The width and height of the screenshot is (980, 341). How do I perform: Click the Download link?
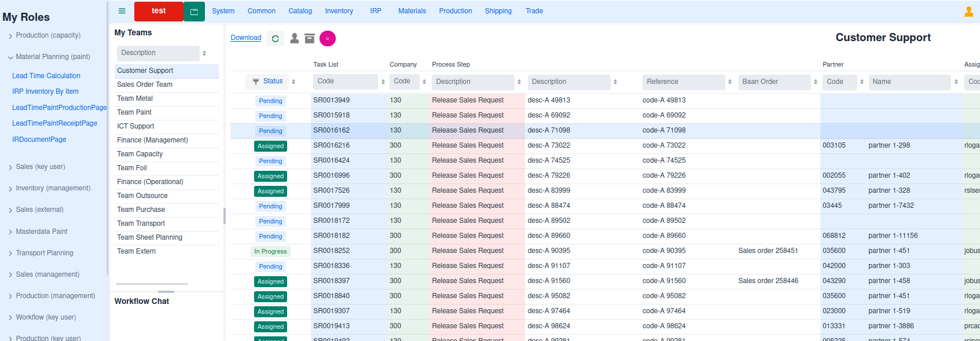point(246,38)
